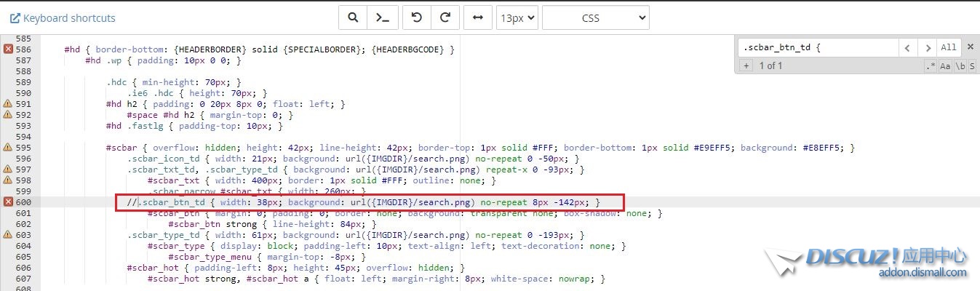Toggle whole word search (\b)
This screenshot has width=980, height=291.
click(x=960, y=66)
